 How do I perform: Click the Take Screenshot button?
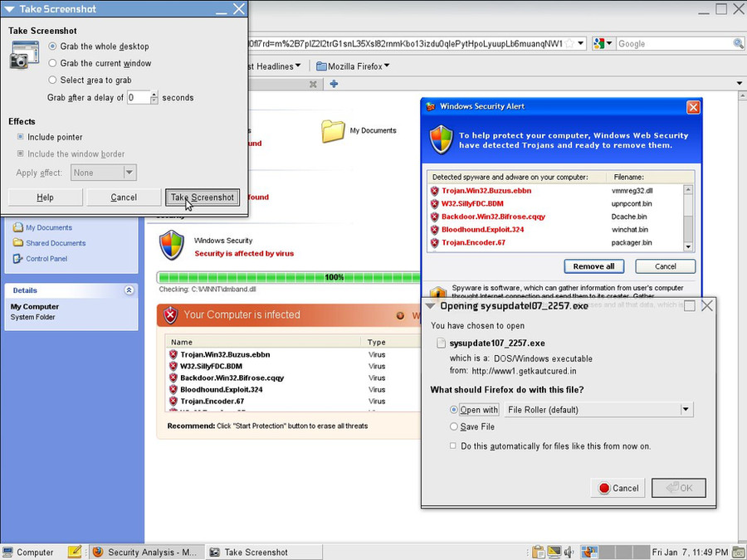click(203, 197)
